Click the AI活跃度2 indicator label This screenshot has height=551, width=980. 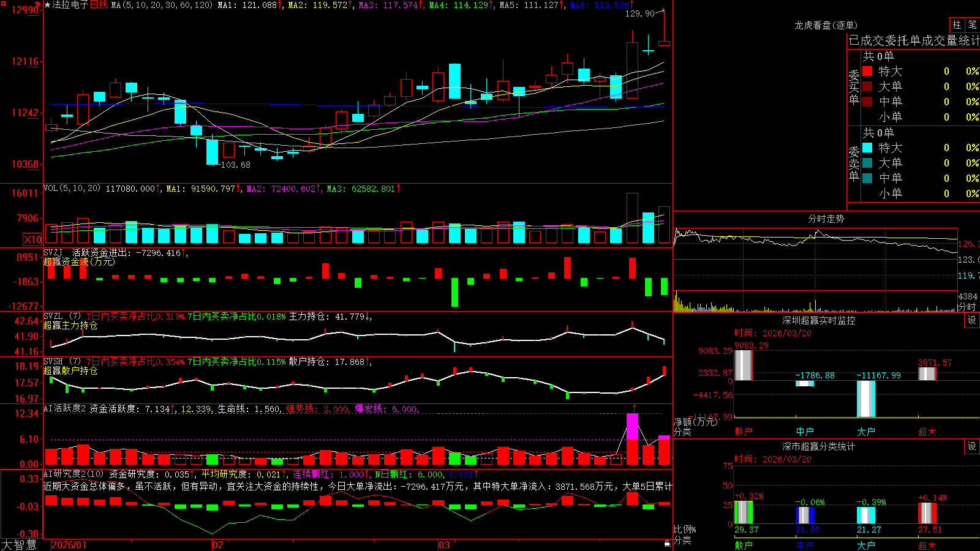64,408
